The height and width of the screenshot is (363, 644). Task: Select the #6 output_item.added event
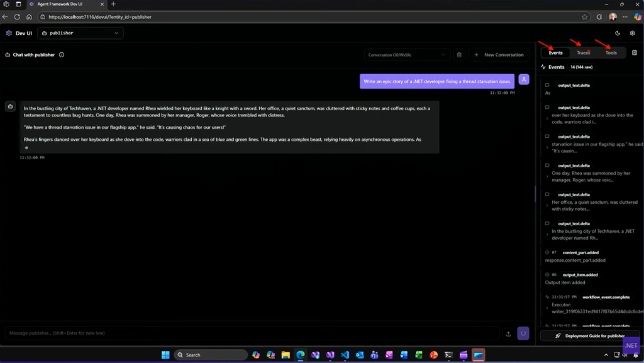591,279
